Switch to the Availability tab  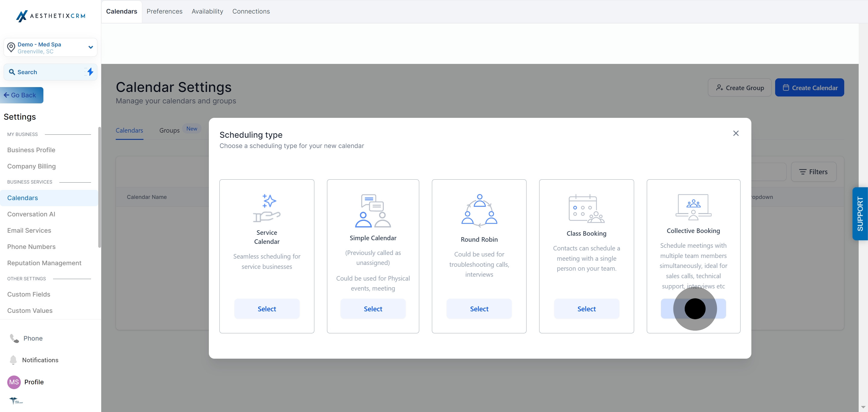[x=207, y=11]
